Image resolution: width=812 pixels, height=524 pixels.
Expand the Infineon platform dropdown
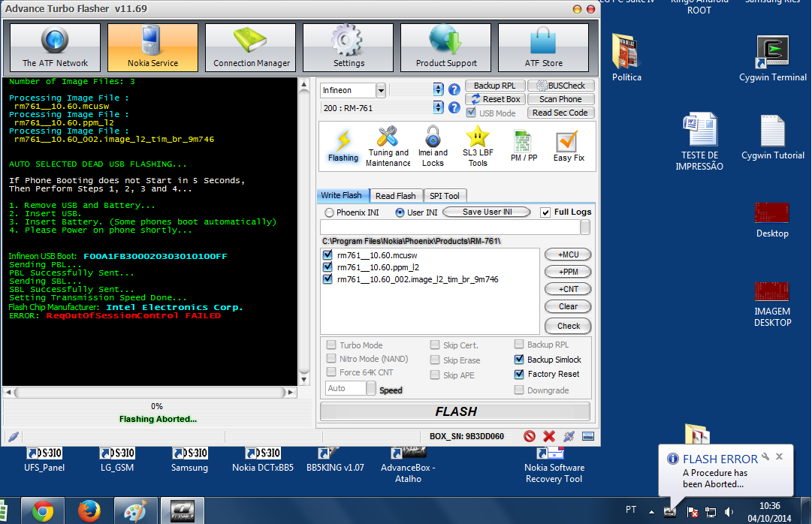click(x=381, y=90)
